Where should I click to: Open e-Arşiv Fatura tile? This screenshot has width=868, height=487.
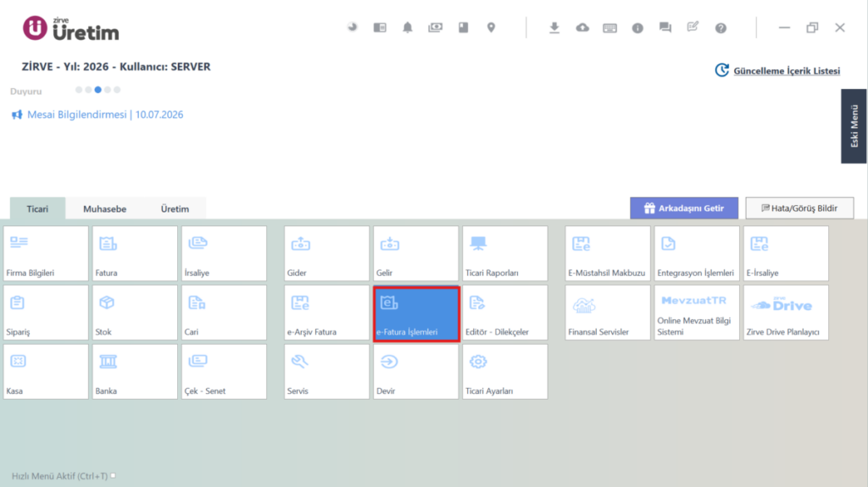[326, 313]
